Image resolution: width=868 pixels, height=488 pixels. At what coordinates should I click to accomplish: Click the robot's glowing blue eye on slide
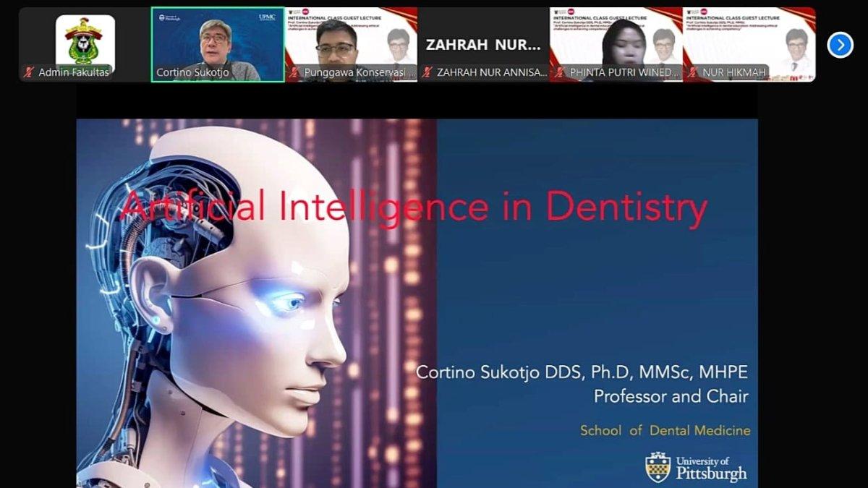291,301
